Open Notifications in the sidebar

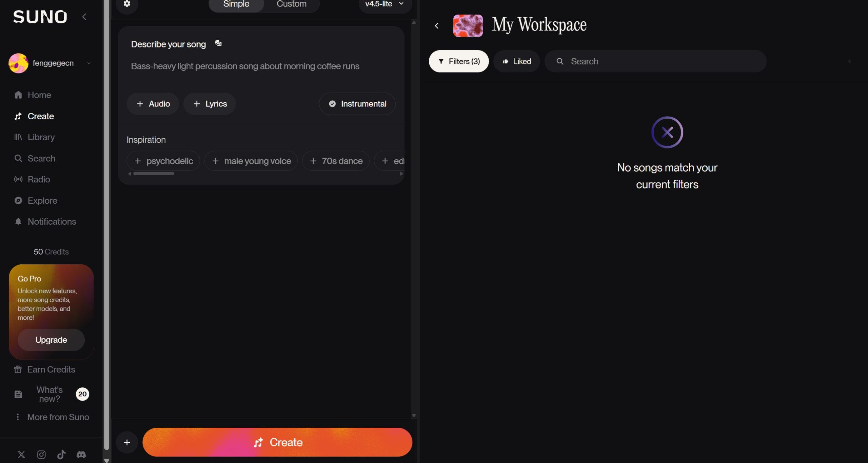click(x=45, y=222)
